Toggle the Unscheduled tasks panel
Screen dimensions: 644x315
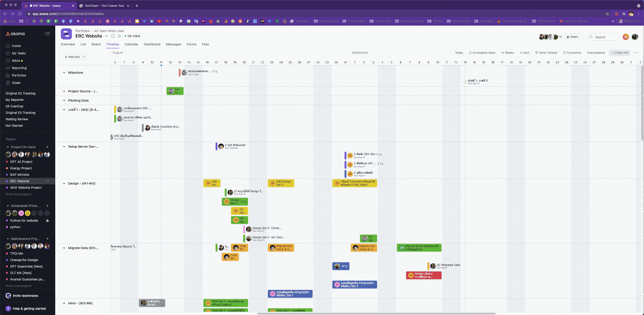tap(596, 53)
